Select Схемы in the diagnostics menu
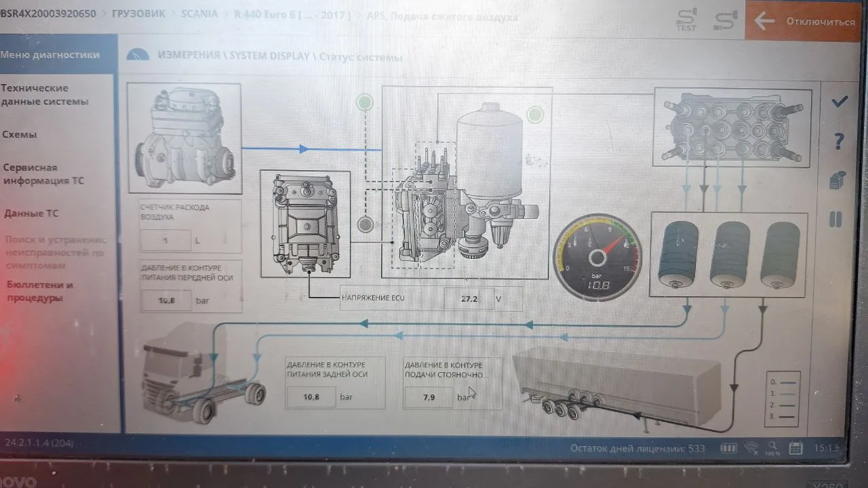Image resolution: width=868 pixels, height=488 pixels. click(20, 134)
